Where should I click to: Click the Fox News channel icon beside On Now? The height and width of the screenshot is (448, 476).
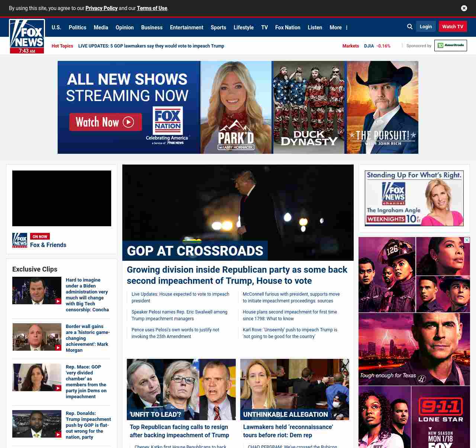(x=20, y=240)
